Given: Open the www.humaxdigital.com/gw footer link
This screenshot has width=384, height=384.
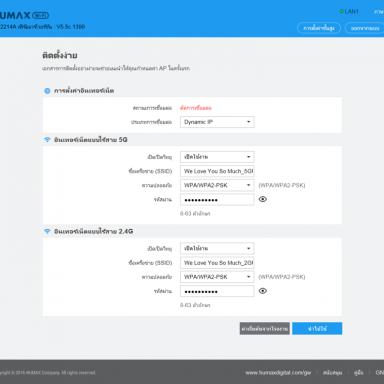Looking at the screenshot, I should pos(278,373).
